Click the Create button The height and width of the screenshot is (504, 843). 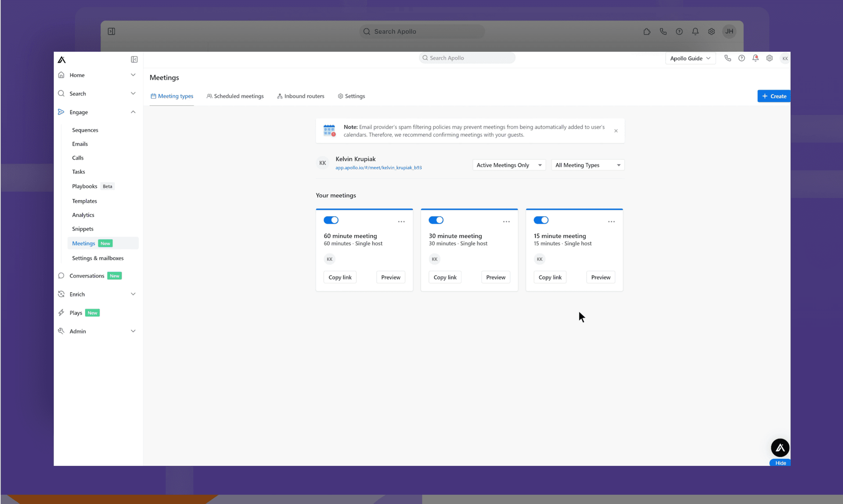pos(774,96)
